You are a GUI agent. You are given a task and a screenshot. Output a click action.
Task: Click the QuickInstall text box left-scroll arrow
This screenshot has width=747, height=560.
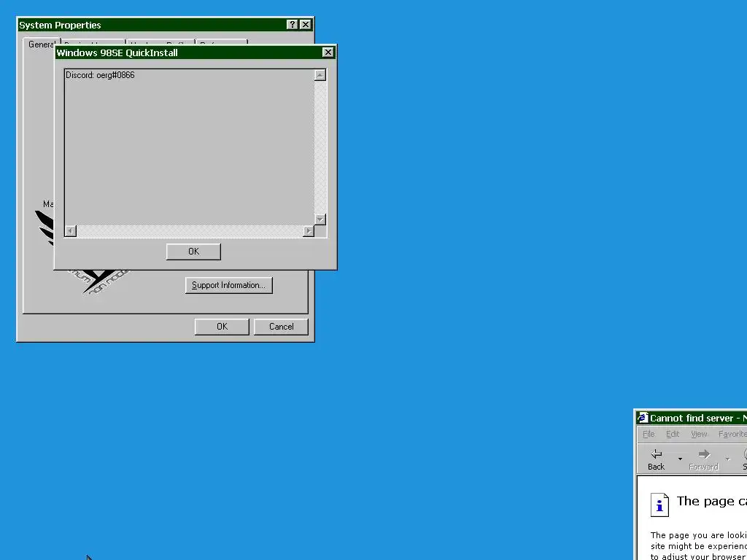point(71,231)
